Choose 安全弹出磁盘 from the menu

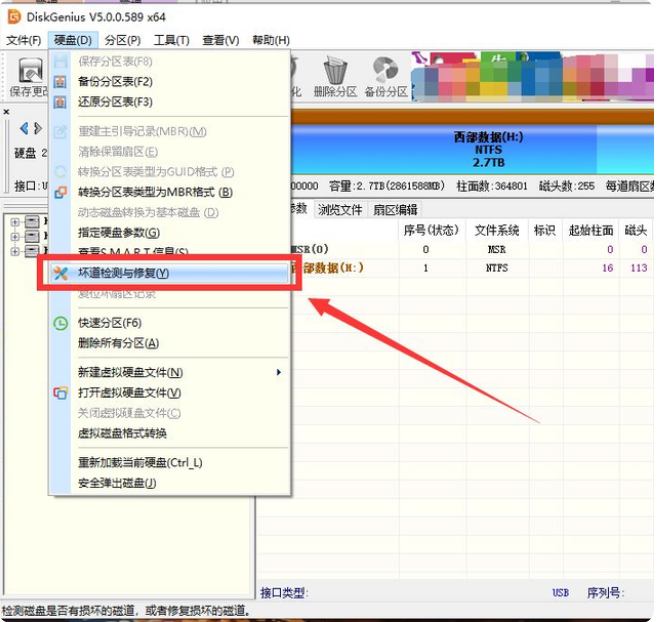[117, 483]
